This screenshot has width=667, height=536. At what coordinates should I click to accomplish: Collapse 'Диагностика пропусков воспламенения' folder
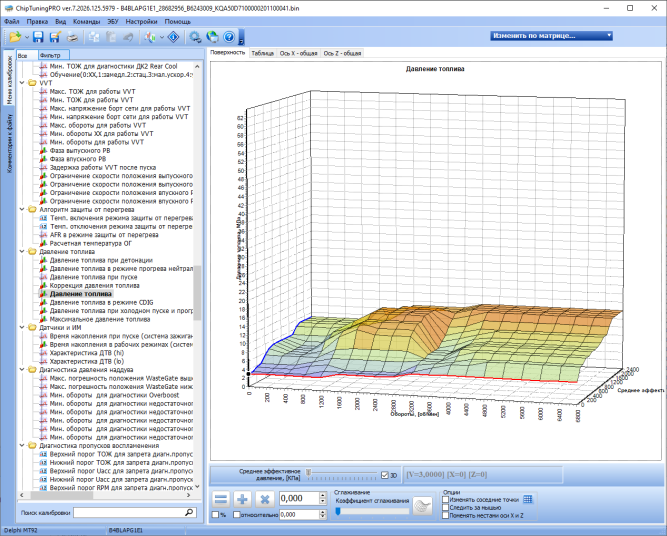tap(22, 445)
